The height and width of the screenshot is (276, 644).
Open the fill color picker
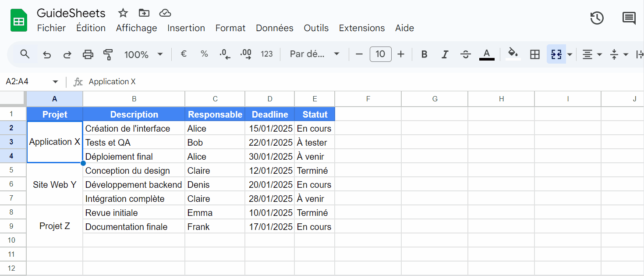(x=513, y=54)
